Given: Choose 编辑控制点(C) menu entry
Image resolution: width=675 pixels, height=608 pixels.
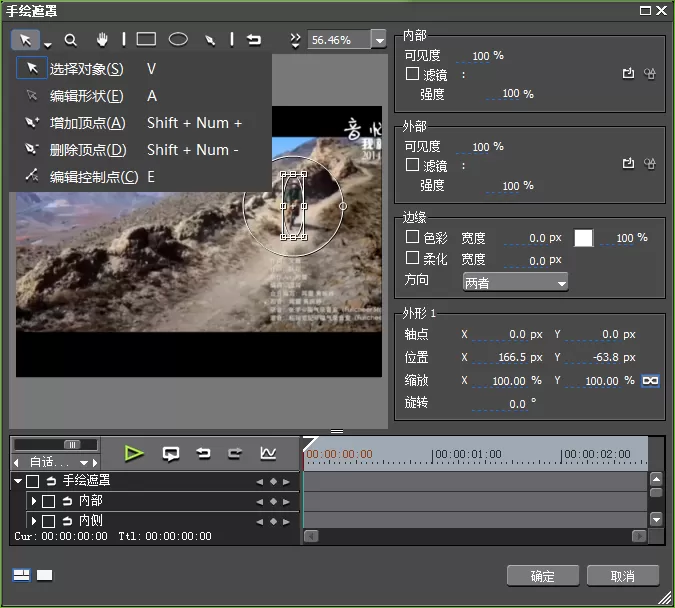Looking at the screenshot, I should (x=142, y=177).
